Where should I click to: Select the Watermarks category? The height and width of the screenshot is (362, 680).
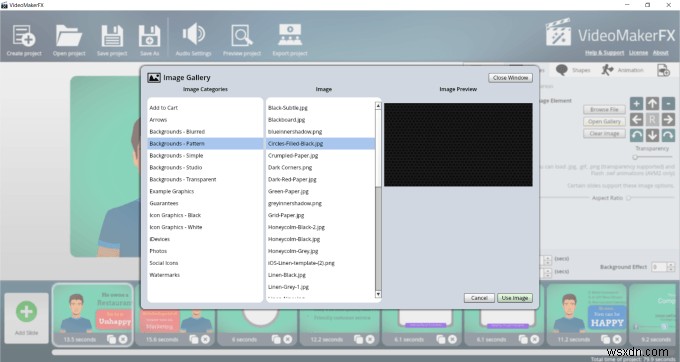pos(205,275)
